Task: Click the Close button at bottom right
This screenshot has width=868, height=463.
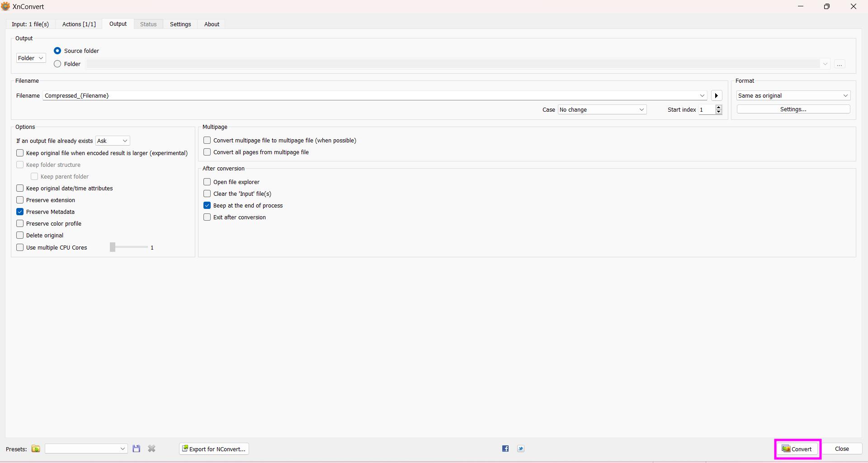Action: click(x=842, y=449)
